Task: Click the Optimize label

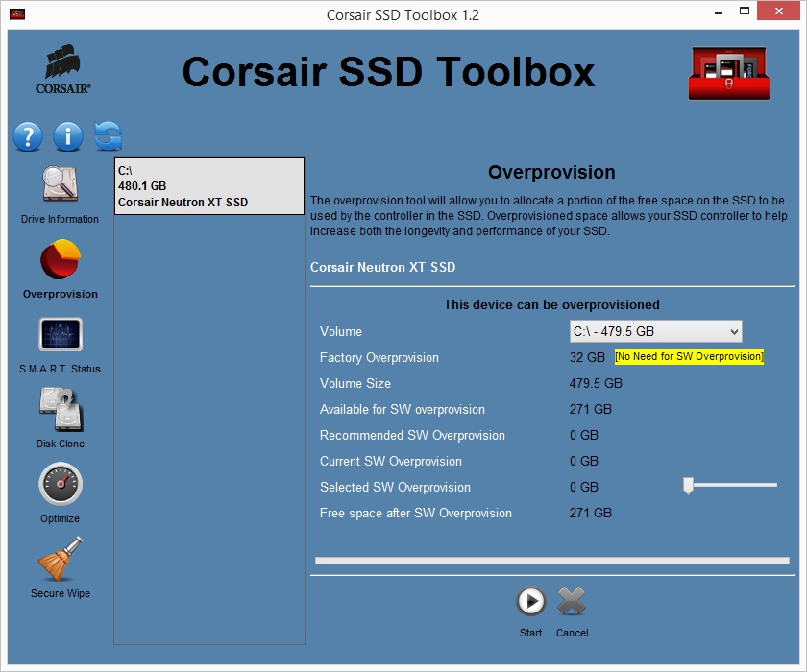Action: [61, 518]
